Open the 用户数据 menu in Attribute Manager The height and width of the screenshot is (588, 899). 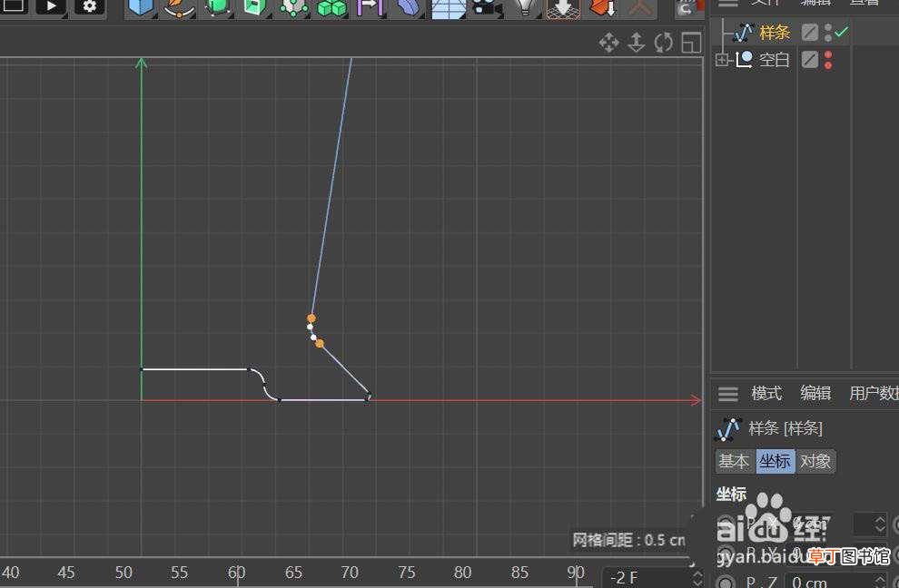874,393
